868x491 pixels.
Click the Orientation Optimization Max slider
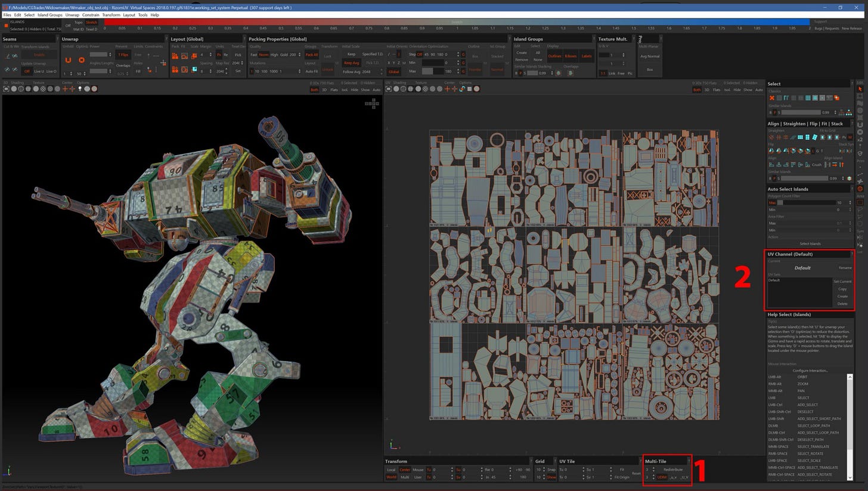(x=432, y=71)
